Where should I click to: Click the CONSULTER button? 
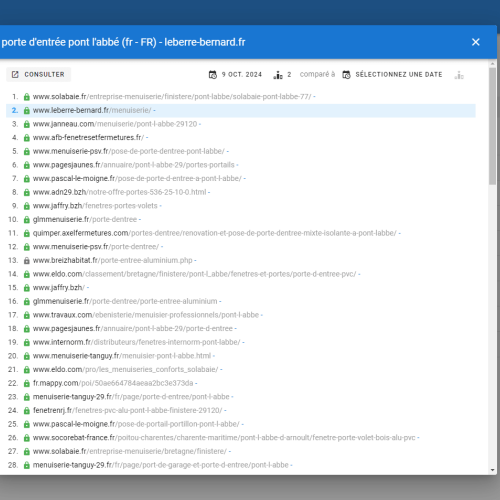pyautogui.click(x=38, y=74)
